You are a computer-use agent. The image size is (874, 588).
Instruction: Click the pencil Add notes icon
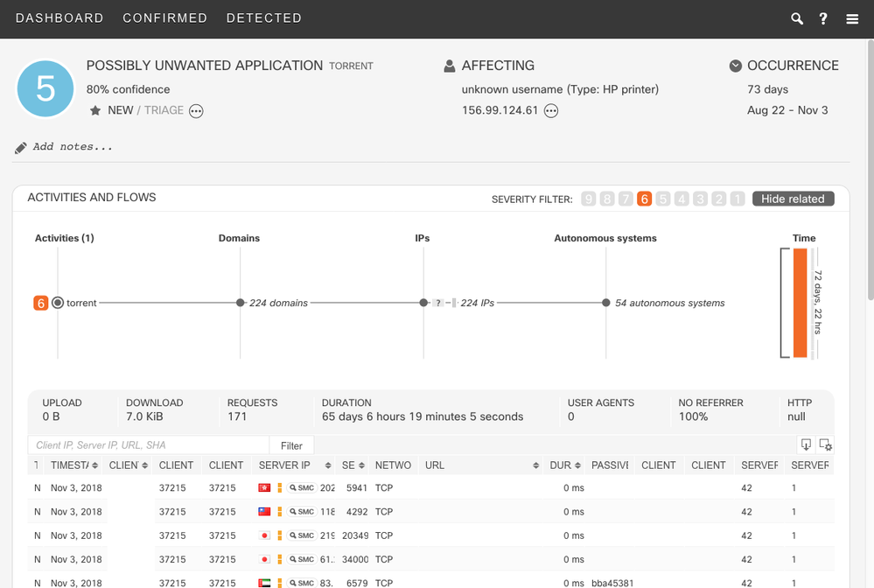click(21, 148)
